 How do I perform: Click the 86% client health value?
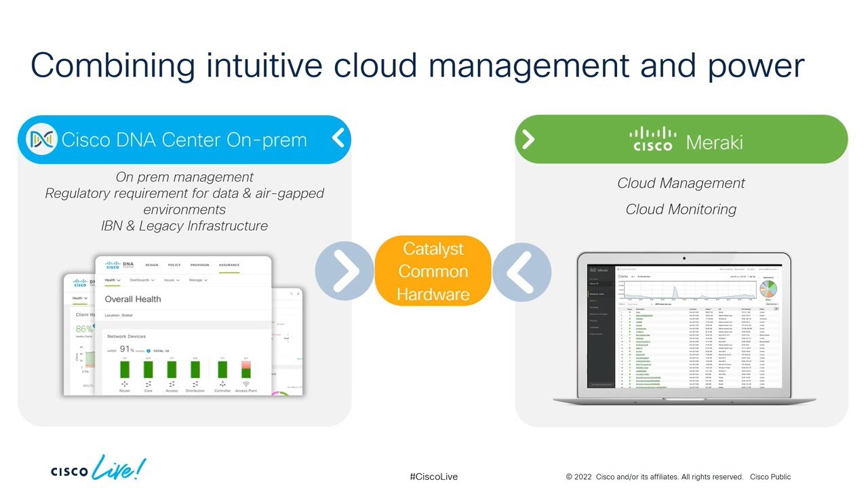point(84,329)
